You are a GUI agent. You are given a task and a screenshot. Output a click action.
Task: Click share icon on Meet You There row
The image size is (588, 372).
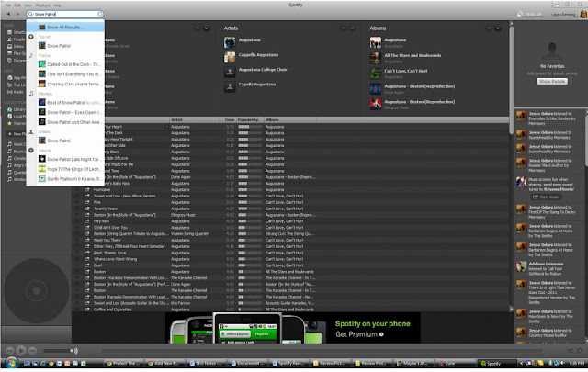tap(87, 240)
